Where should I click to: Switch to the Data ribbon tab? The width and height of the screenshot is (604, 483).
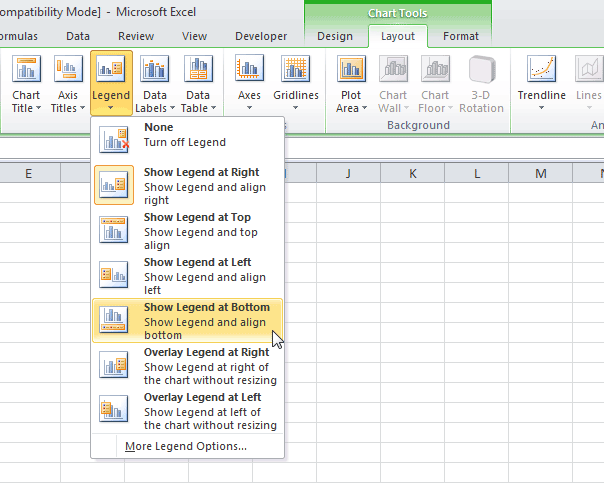78,36
